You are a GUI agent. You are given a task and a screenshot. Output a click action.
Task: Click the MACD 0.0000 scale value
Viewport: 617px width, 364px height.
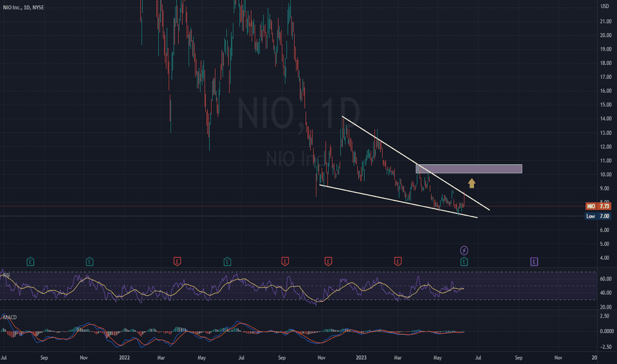[606, 332]
